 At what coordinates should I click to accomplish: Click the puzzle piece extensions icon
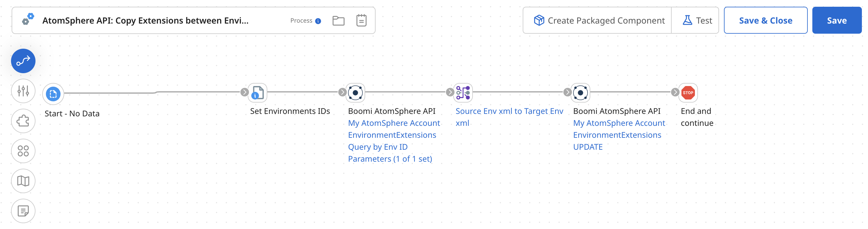click(23, 121)
